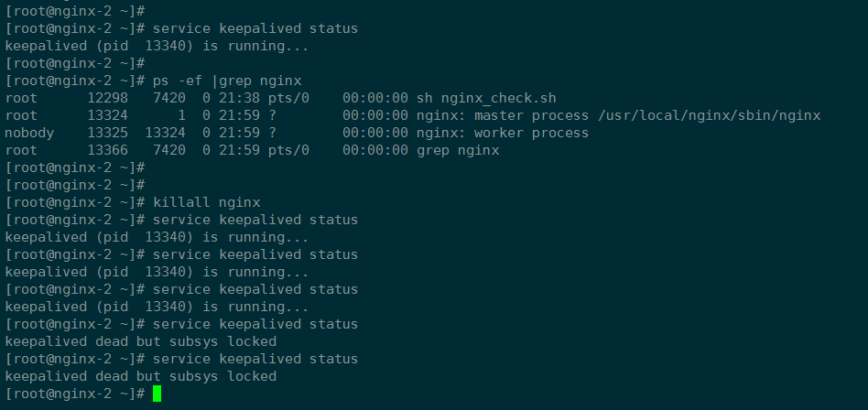The width and height of the screenshot is (868, 410).
Task: Click parent PID '1' in the master process row
Action: [x=181, y=115]
